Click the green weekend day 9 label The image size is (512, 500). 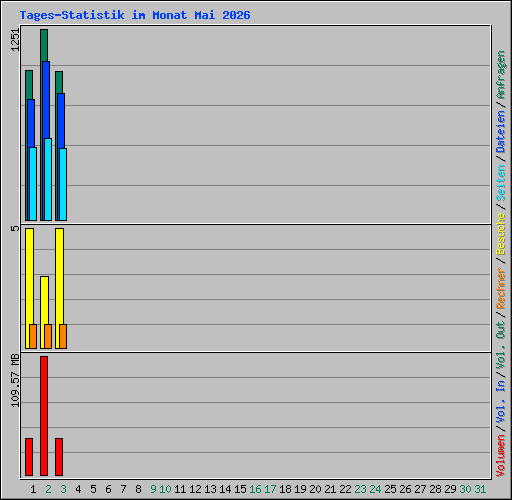click(x=153, y=489)
